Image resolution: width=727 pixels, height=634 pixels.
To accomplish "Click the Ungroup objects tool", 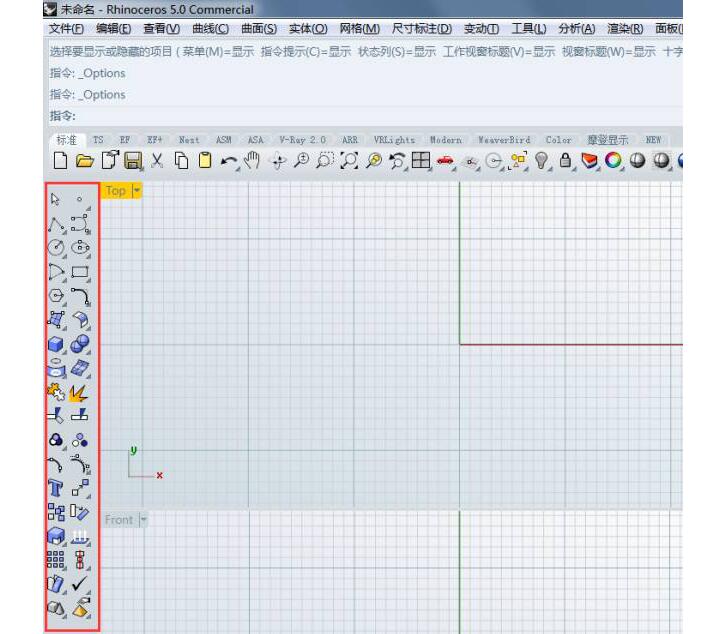I will point(80,440).
